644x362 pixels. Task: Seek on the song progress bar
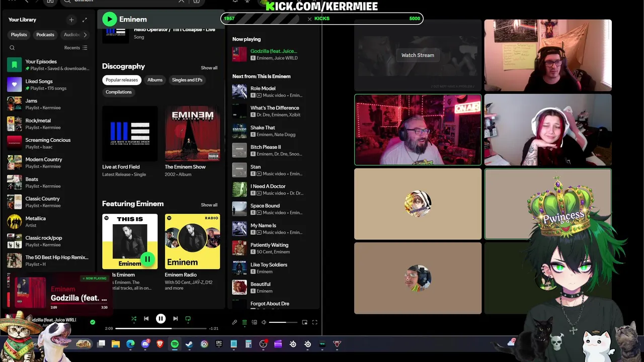pyautogui.click(x=160, y=328)
